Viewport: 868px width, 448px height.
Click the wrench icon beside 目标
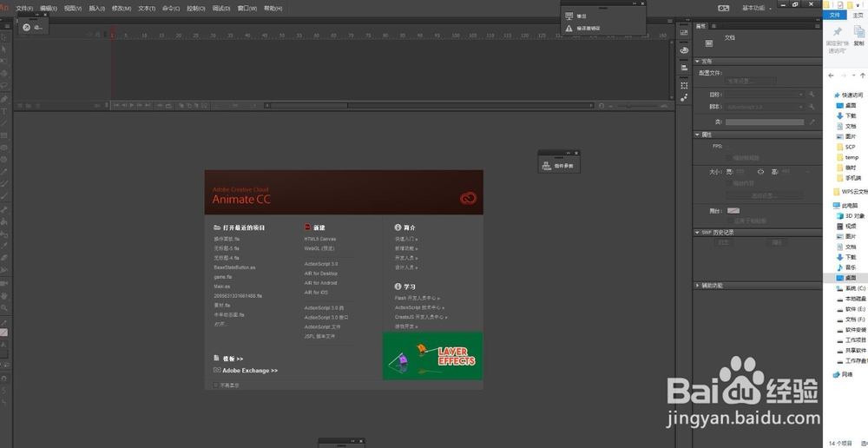[x=812, y=95]
